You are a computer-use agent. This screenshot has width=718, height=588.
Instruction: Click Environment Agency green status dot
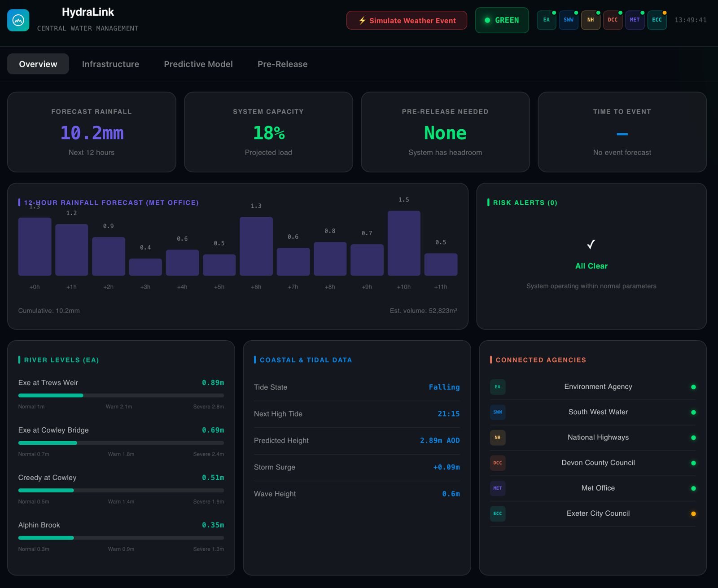pos(693,387)
